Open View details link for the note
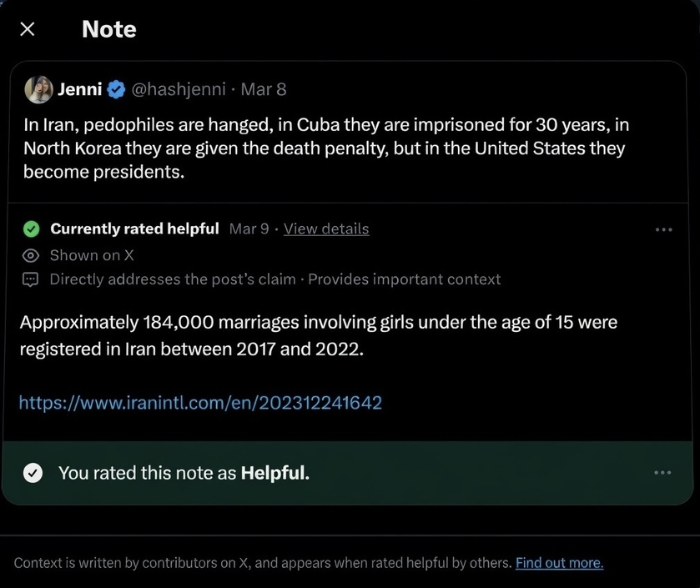Viewport: 700px width, 588px height. tap(325, 229)
